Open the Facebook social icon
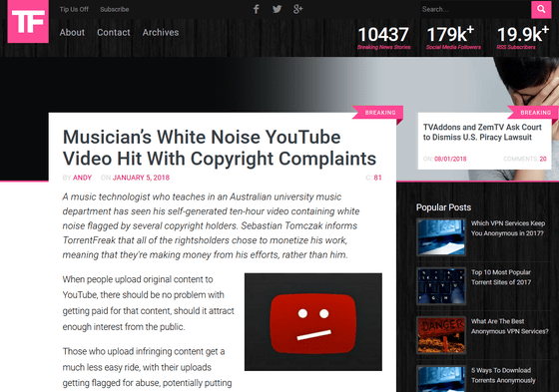 point(256,9)
